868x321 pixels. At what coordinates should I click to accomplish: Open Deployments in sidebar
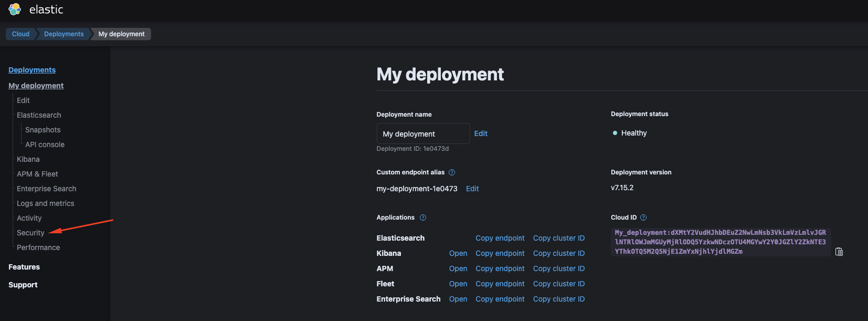[x=32, y=70]
